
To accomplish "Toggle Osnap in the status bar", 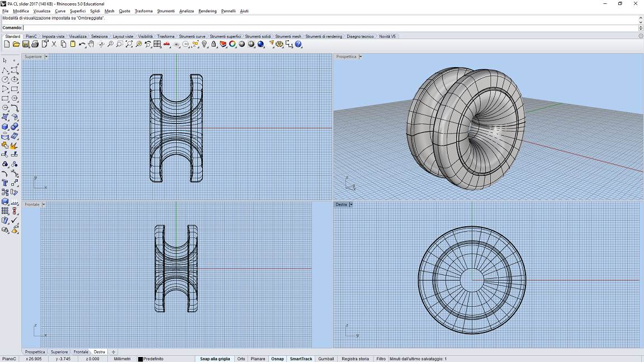I will [277, 359].
